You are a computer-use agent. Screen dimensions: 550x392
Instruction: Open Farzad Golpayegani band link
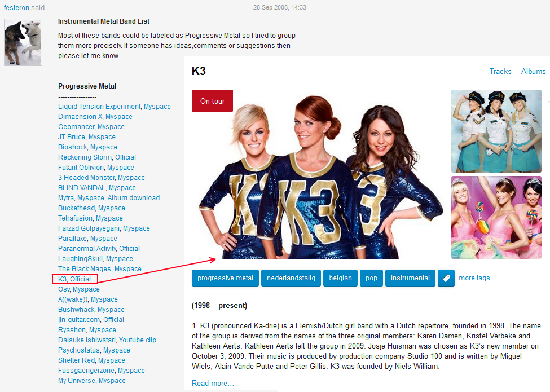(x=89, y=228)
